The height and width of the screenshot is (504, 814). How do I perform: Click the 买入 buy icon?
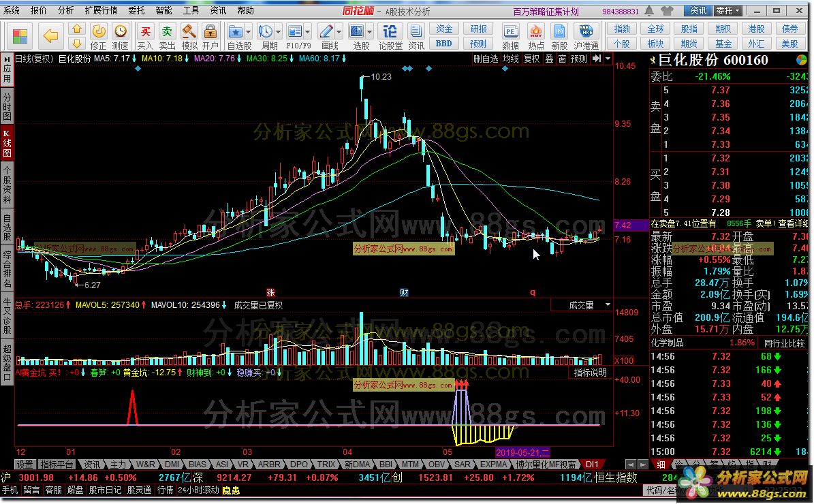[146, 31]
